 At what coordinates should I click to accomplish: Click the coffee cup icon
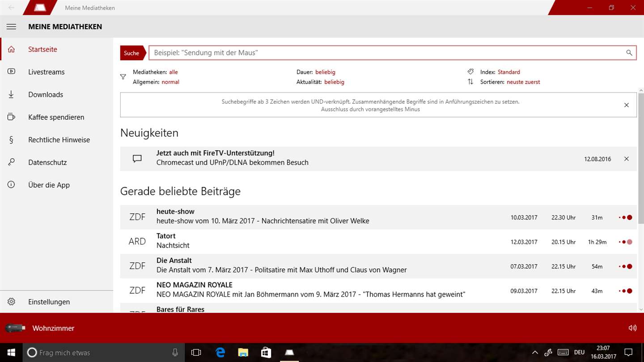[11, 117]
